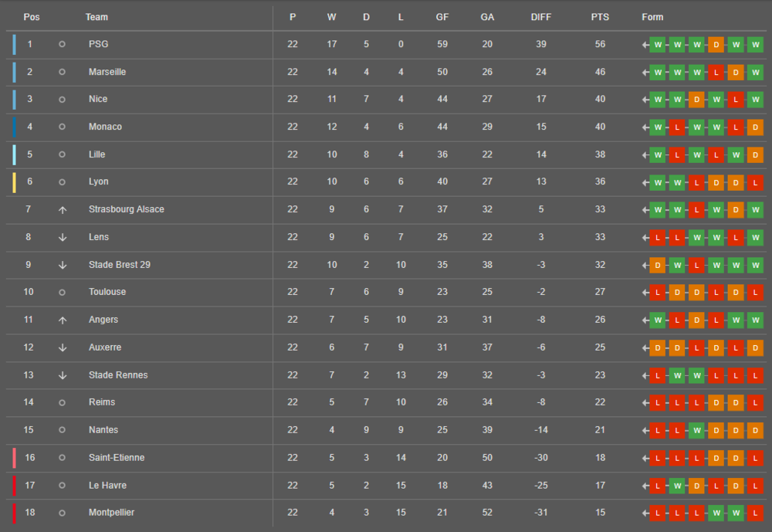The image size is (772, 532).
Task: Open the Saint-Etienne team link
Action: [117, 458]
